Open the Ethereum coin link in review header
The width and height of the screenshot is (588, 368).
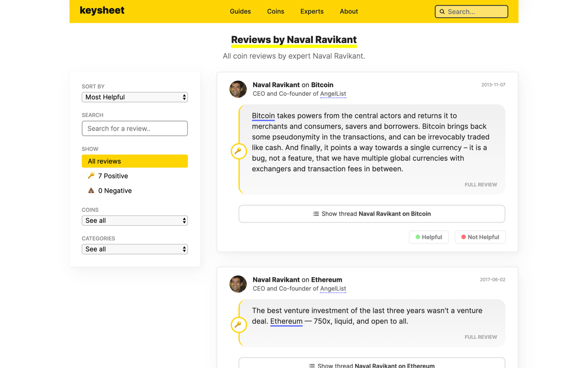pyautogui.click(x=326, y=279)
